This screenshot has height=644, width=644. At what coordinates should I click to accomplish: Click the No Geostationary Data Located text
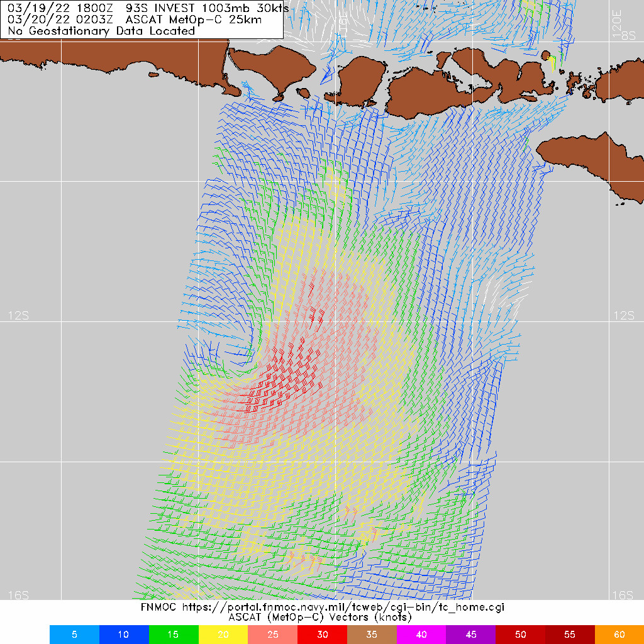pos(102,31)
